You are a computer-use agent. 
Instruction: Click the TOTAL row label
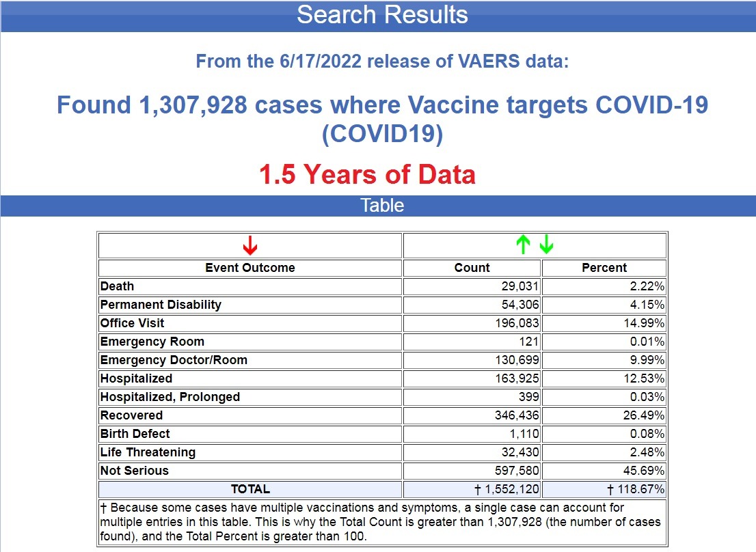click(x=250, y=489)
